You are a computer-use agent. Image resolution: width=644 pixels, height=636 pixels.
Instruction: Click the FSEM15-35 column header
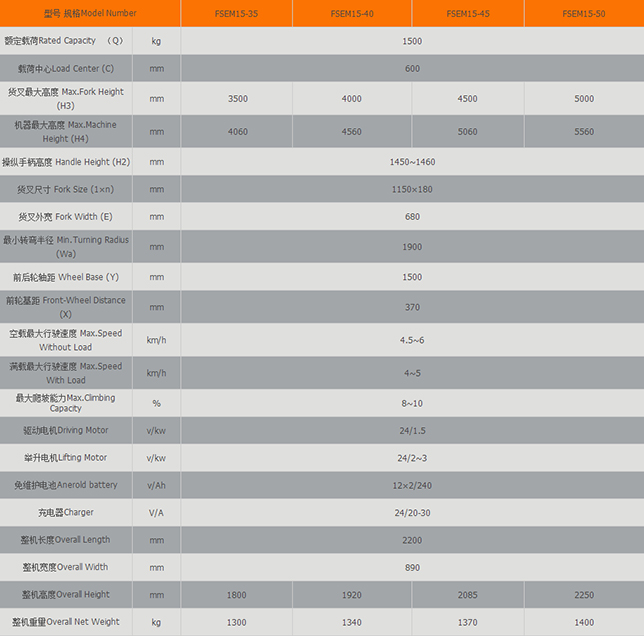[237, 14]
